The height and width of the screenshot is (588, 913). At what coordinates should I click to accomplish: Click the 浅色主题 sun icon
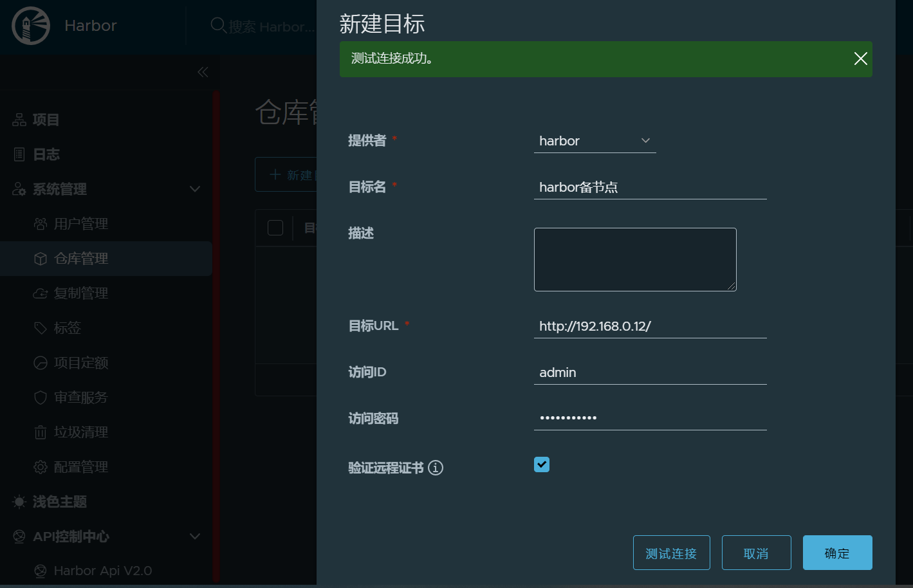click(x=19, y=502)
